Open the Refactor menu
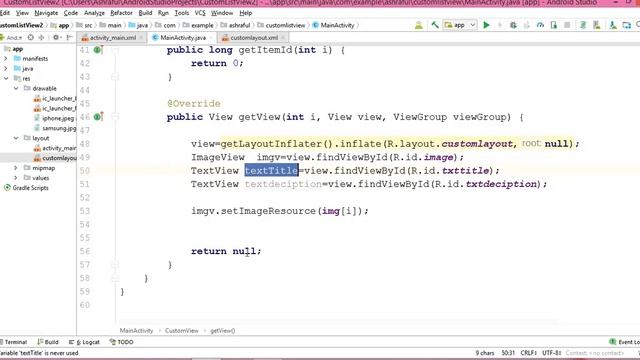Viewport: 640px width, 360px height. [121, 13]
